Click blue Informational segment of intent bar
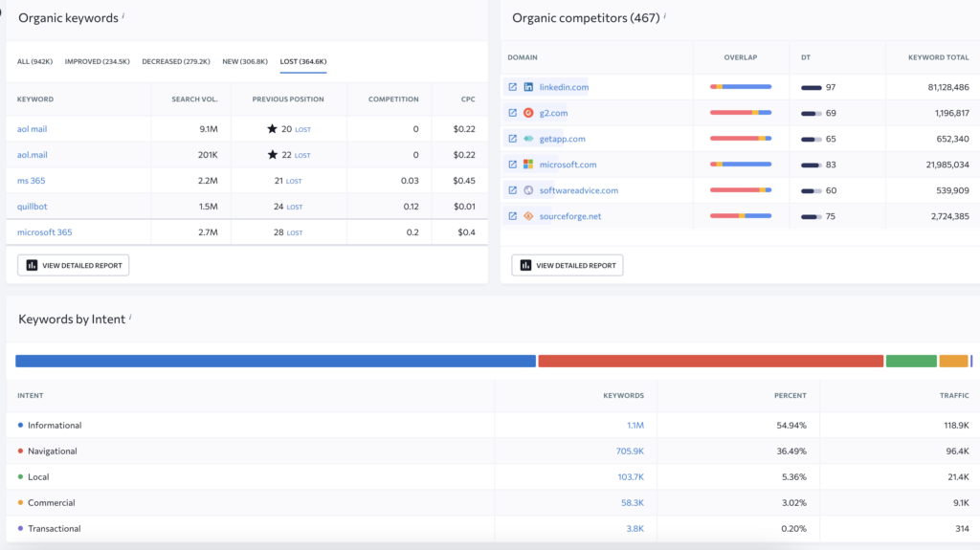980x550 pixels. (x=276, y=361)
